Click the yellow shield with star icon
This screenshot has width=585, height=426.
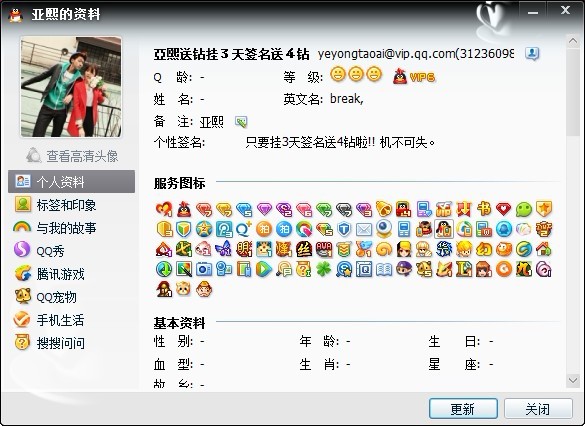544,209
